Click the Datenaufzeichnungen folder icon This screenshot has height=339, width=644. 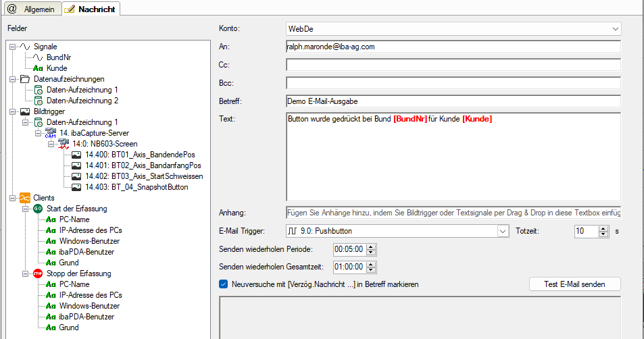pyautogui.click(x=25, y=79)
